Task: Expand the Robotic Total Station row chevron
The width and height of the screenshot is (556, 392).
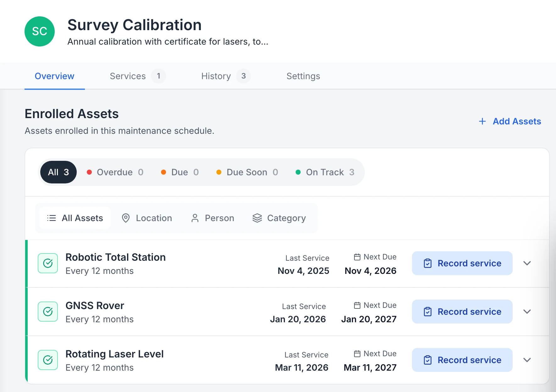Action: 527,263
